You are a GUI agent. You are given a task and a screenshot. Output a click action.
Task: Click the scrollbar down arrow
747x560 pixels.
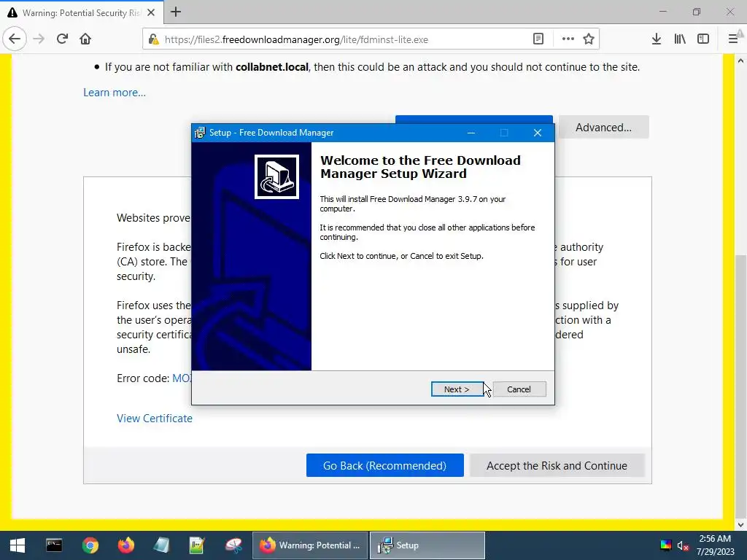coord(740,524)
